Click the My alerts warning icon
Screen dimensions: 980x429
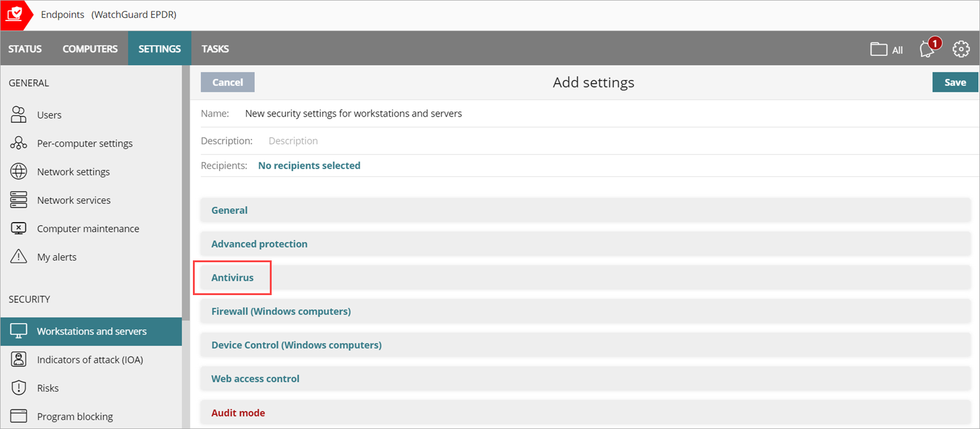tap(19, 257)
